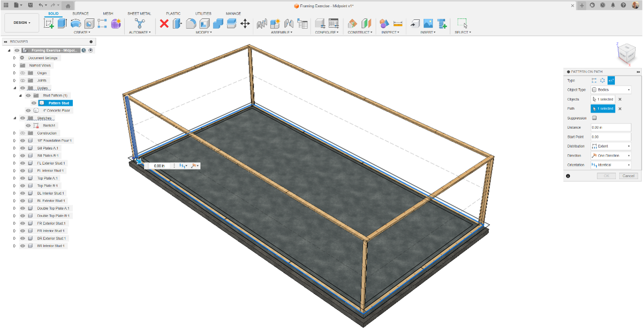Screen dimensions: 644x331
Task: Switch to the Mesh tab
Action: click(108, 14)
